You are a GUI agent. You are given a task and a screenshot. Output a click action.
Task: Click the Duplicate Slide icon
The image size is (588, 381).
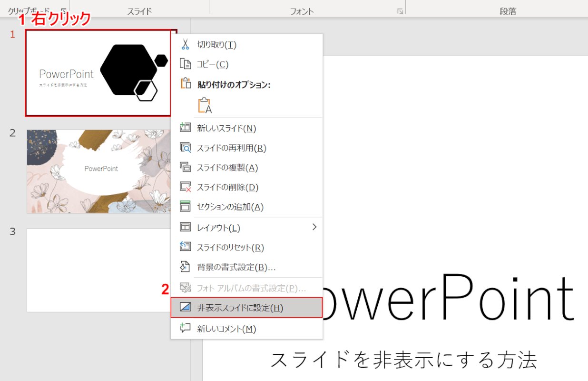click(185, 167)
